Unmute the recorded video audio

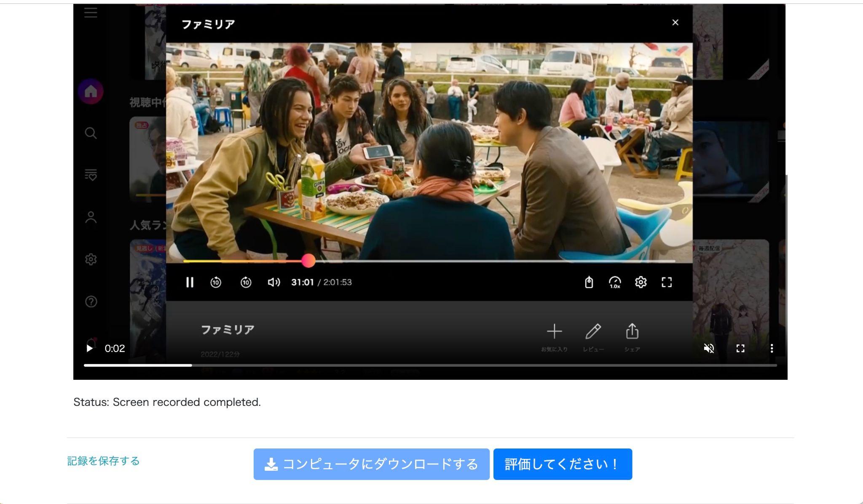(x=709, y=348)
